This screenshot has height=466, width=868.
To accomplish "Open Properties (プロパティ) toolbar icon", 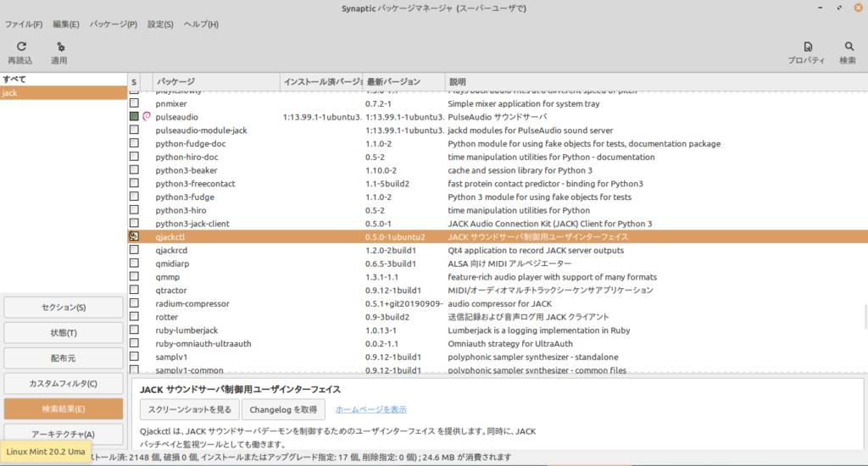I will point(808,47).
